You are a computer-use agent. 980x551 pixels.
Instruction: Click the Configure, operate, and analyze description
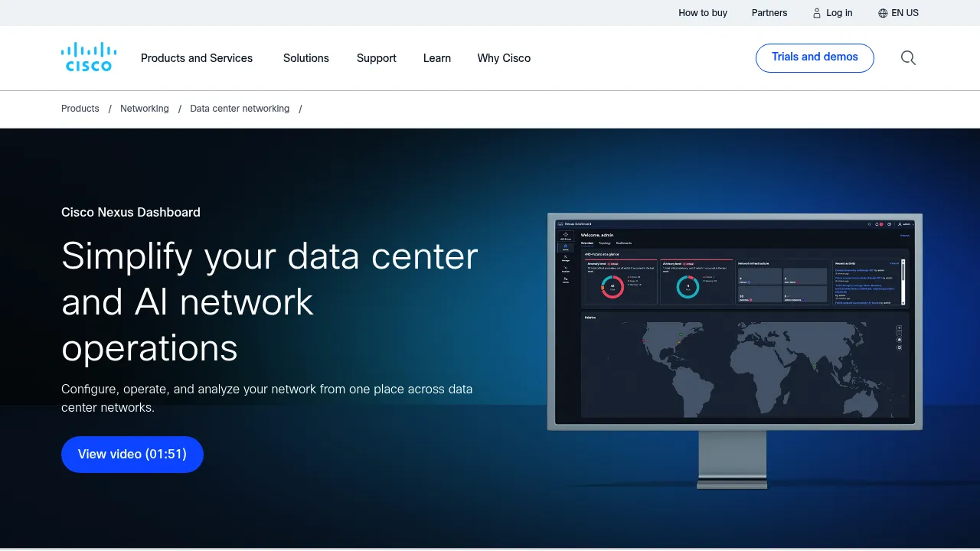tap(266, 398)
